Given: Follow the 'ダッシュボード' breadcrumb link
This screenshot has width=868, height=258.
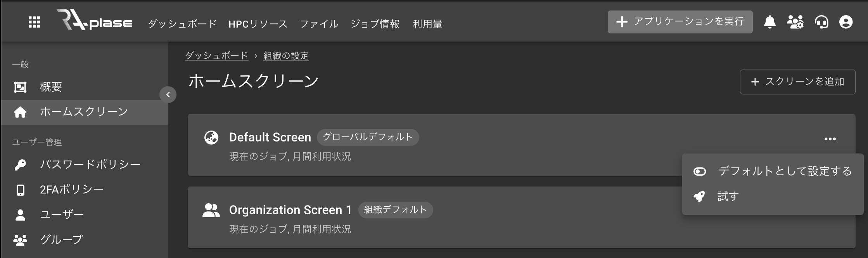Looking at the screenshot, I should click(216, 56).
